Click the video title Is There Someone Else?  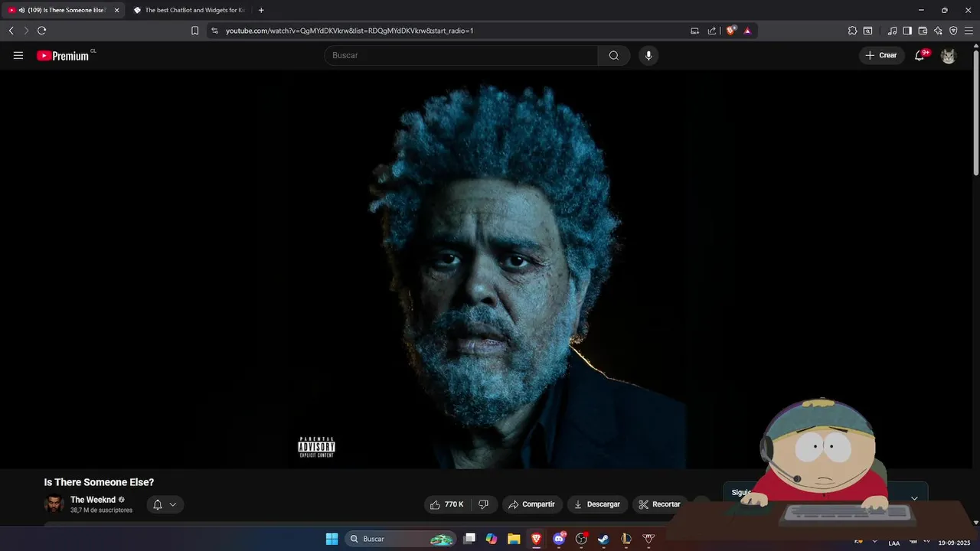pos(99,482)
